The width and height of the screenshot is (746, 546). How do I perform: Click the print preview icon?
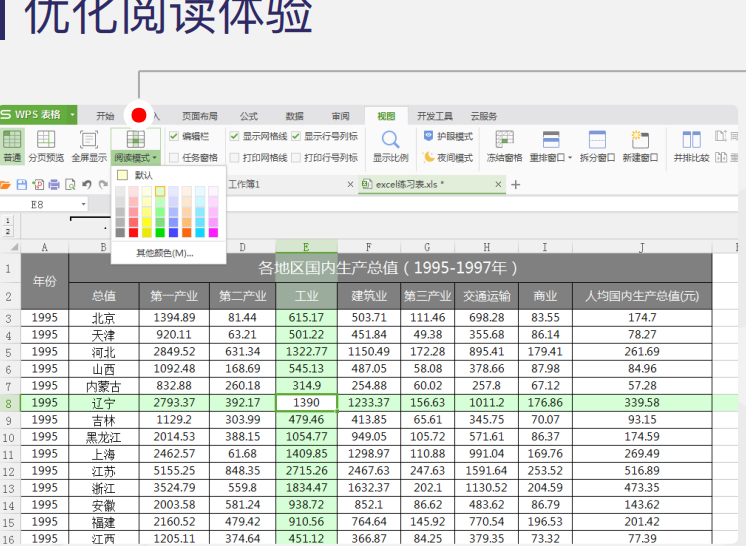coord(70,185)
